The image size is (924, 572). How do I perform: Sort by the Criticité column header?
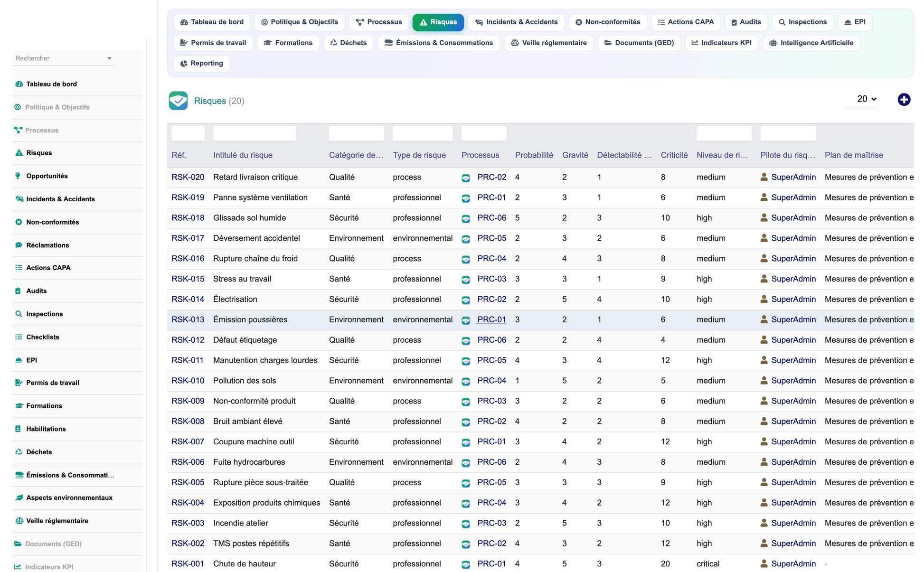coord(674,155)
